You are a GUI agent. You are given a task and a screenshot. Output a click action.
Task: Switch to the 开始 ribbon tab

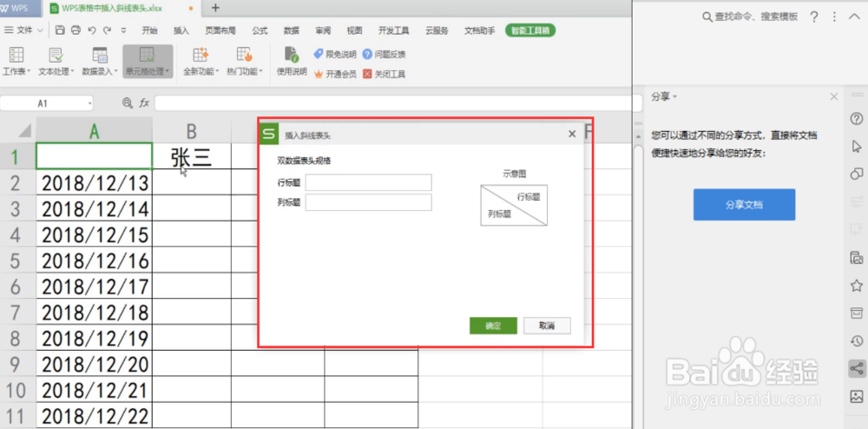[x=149, y=30]
